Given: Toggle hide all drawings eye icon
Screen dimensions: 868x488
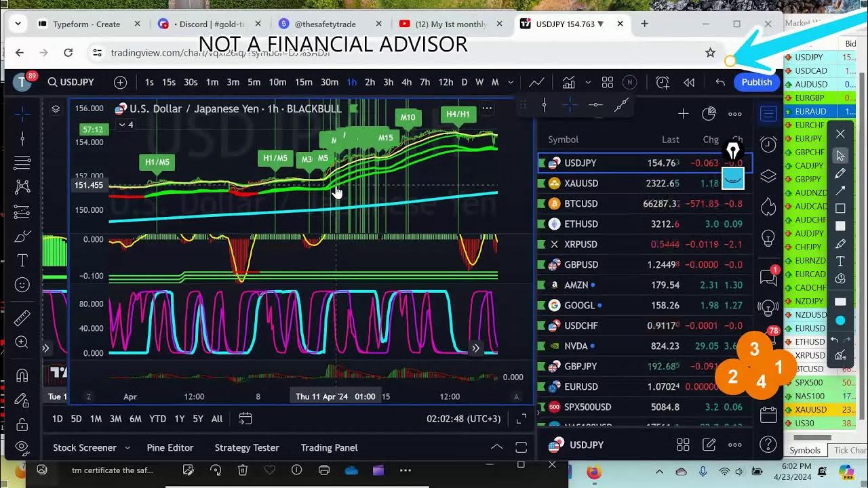Looking at the screenshot, I should [22, 447].
